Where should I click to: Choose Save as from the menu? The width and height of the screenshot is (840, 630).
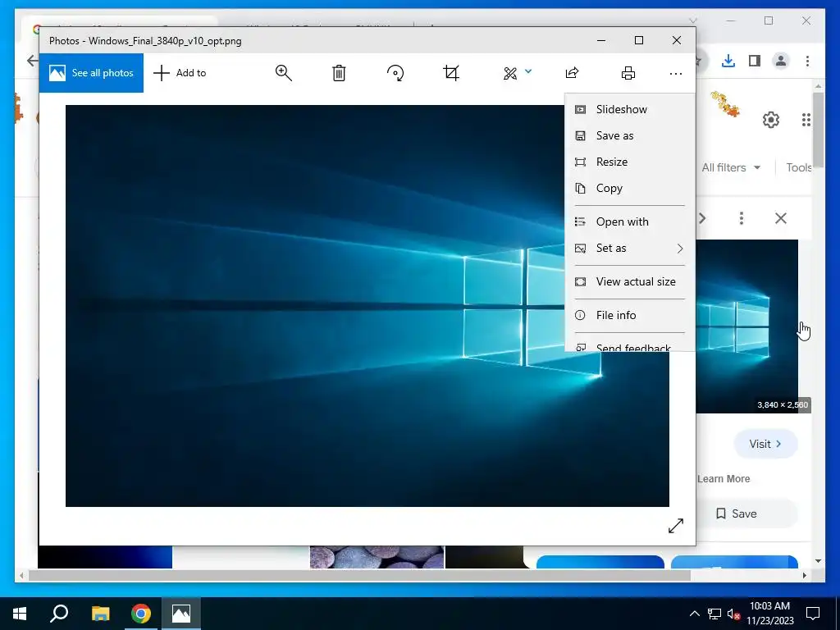630,135
